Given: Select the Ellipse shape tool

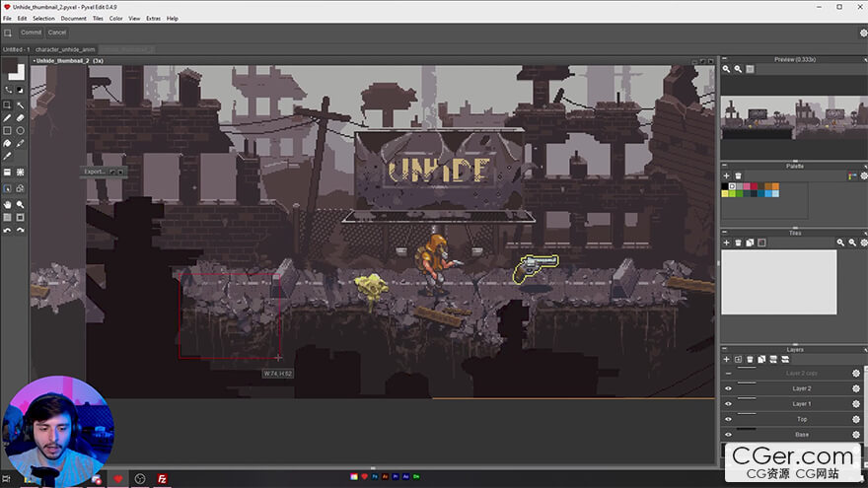Looking at the screenshot, I should 21,130.
